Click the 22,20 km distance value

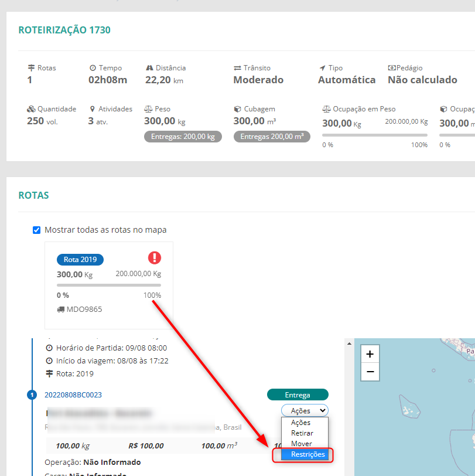(x=164, y=80)
